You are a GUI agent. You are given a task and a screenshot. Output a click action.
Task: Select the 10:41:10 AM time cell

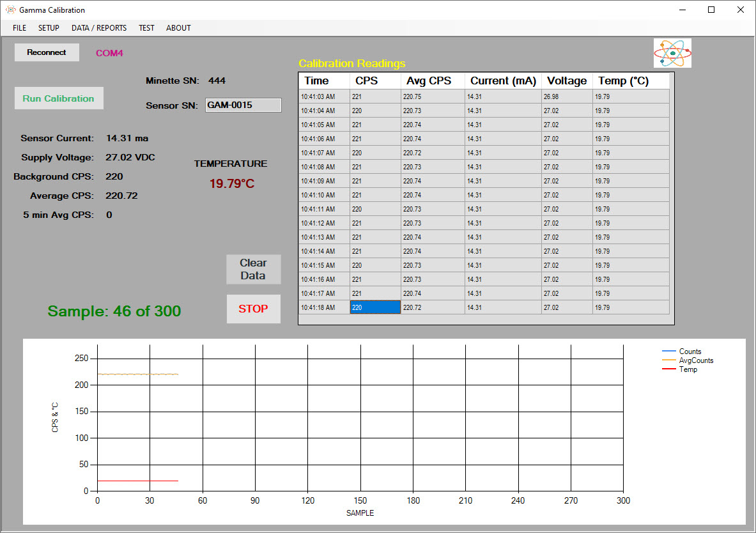(325, 195)
